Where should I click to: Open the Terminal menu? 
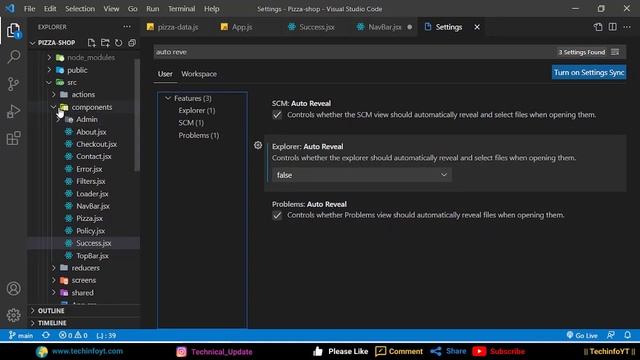tap(182, 9)
